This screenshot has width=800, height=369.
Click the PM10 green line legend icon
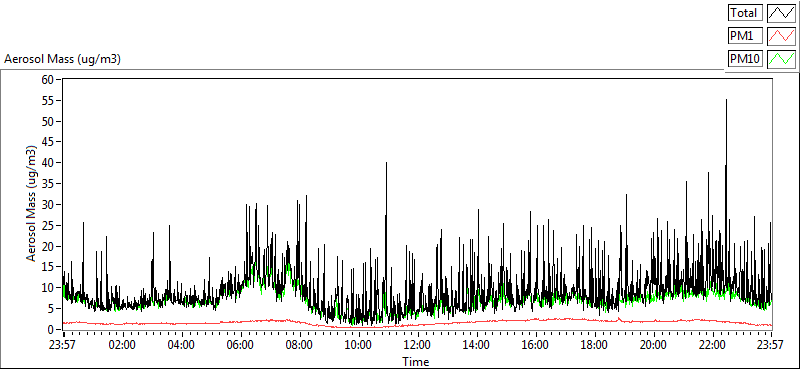[781, 59]
